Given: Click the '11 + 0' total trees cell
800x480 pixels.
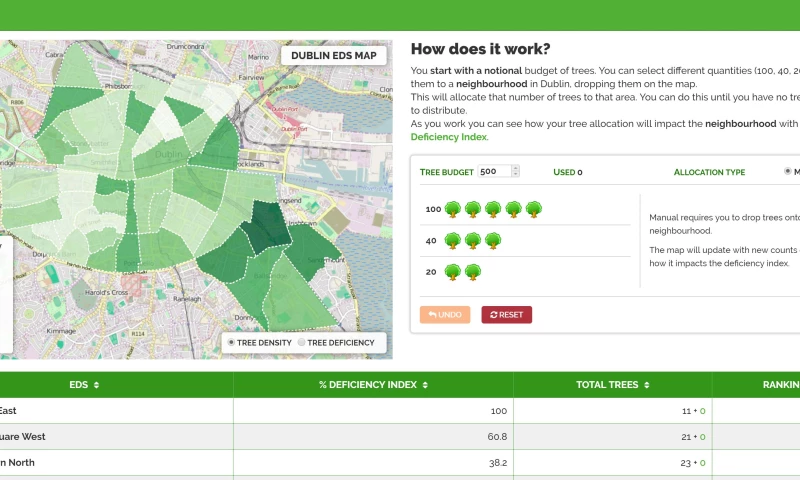Looking at the screenshot, I should [613, 411].
